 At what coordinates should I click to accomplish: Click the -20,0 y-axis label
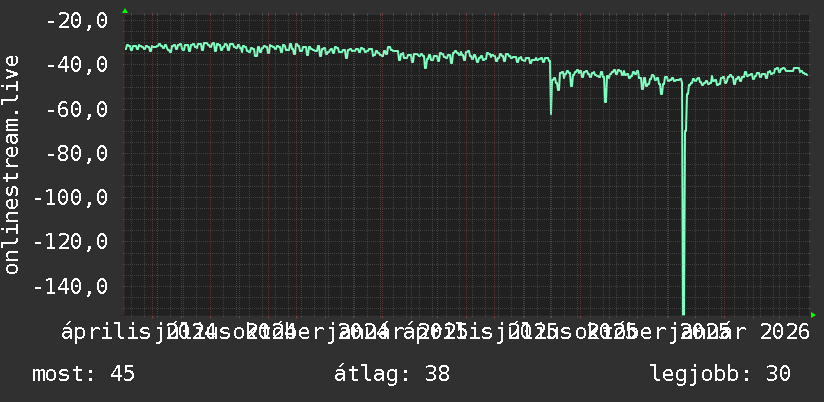click(x=77, y=22)
